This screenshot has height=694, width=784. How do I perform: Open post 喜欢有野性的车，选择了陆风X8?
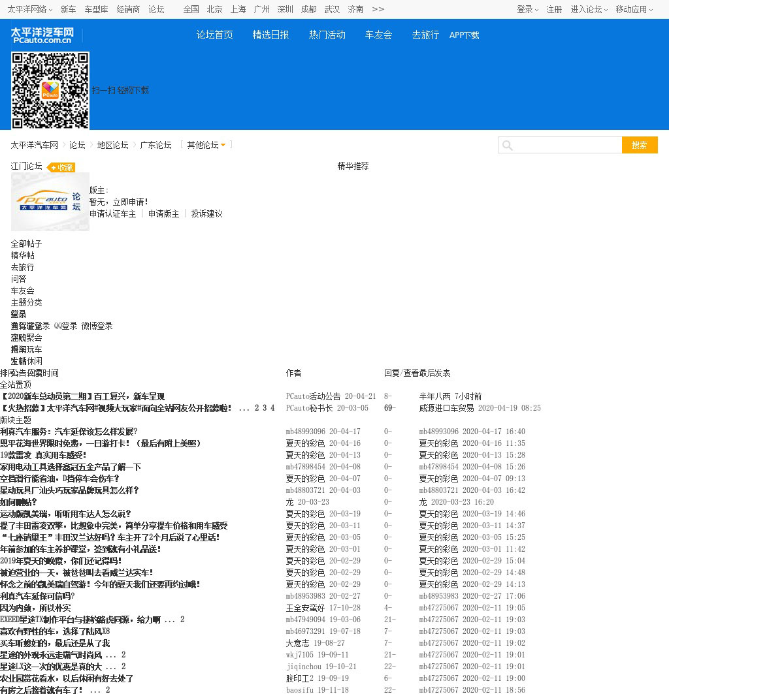pos(55,631)
